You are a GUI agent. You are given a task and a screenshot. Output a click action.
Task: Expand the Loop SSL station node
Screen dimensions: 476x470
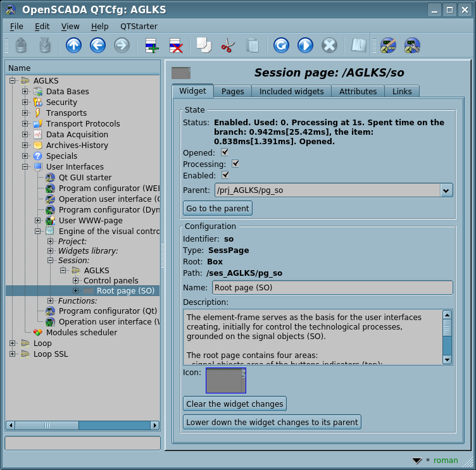(13, 354)
